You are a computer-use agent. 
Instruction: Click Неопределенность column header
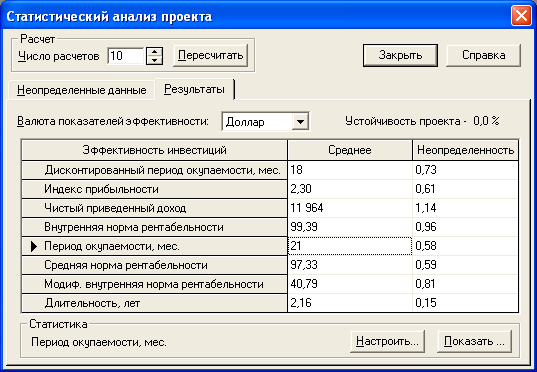[x=465, y=150]
